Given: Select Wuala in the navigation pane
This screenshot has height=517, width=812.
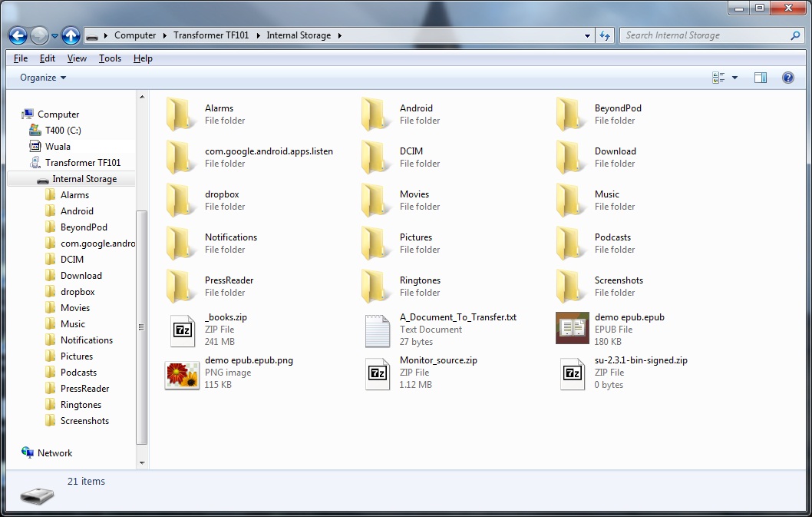Looking at the screenshot, I should pyautogui.click(x=58, y=147).
